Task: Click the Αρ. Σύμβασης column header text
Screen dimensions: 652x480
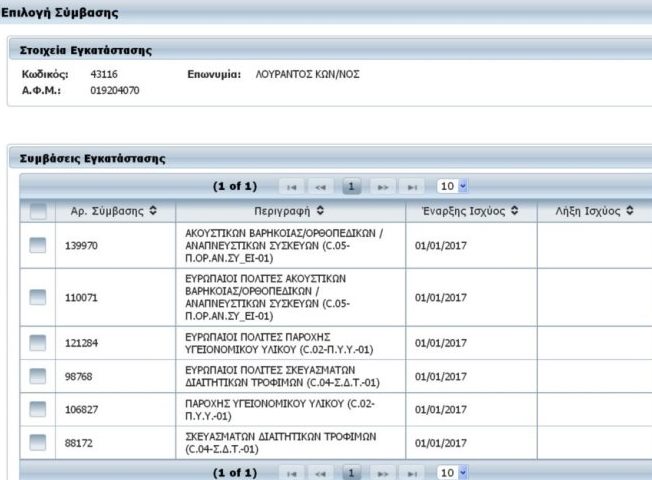Action: 107,211
